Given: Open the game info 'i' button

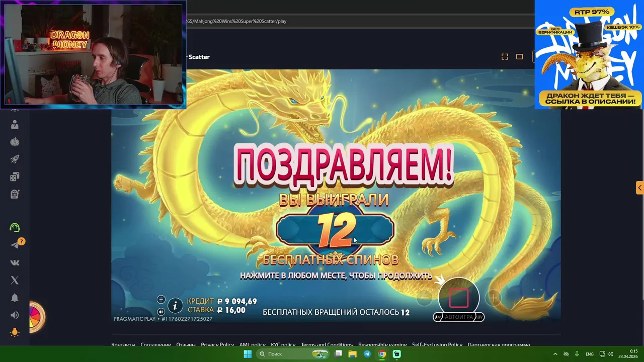Looking at the screenshot, I should [175, 305].
